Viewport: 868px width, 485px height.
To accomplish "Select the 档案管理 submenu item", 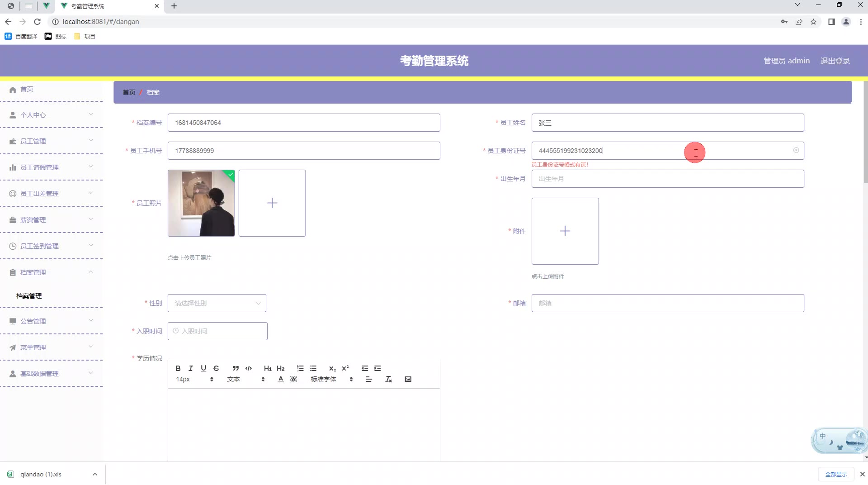I will [29, 296].
